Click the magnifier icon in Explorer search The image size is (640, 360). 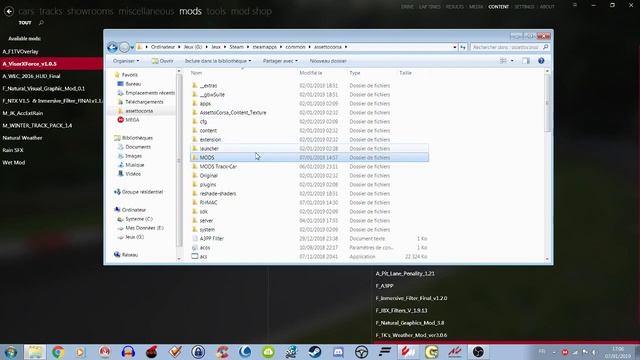545,47
